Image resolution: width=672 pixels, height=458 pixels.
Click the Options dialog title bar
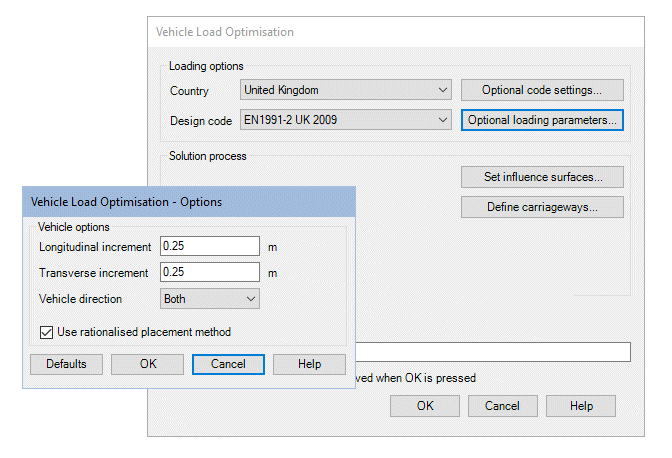(x=188, y=201)
